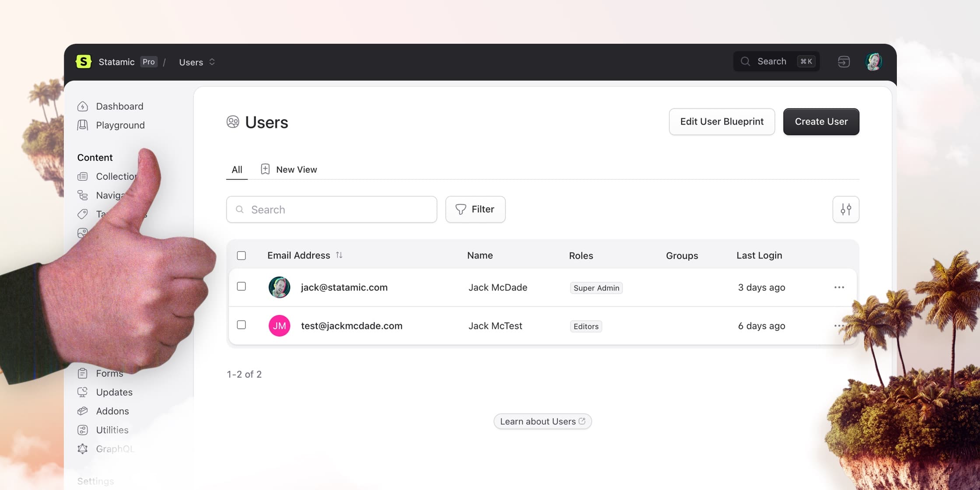Viewport: 980px width, 490px height.
Task: Open the panel icon beside search
Action: point(843,62)
